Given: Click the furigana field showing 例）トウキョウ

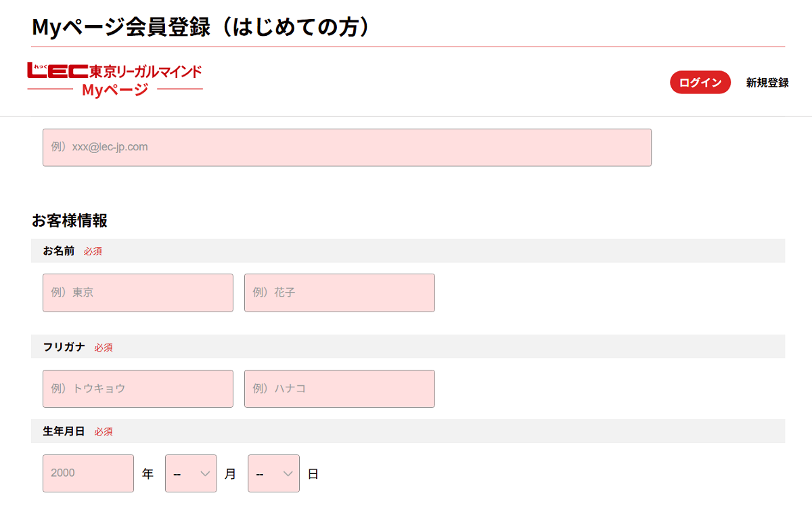Looking at the screenshot, I should point(137,389).
